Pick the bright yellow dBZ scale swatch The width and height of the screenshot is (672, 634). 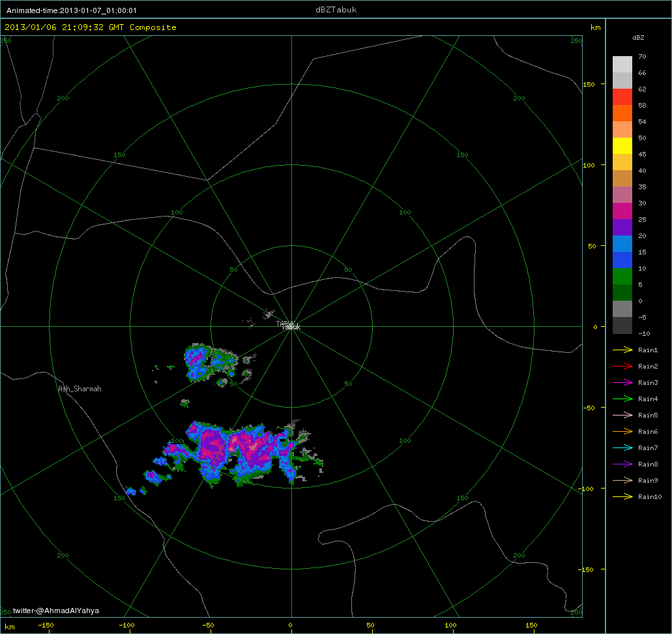pos(622,146)
